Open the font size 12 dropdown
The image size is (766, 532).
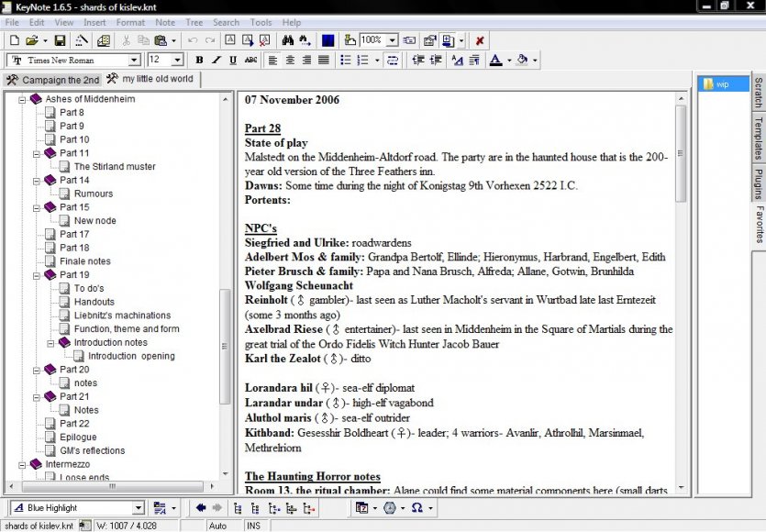coord(177,61)
